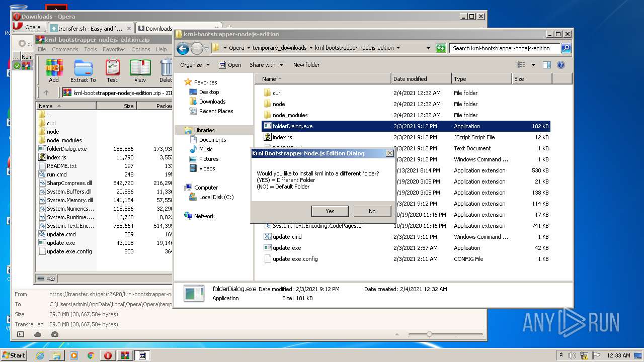The width and height of the screenshot is (644, 362).
Task: Click the Explorer search magnifier icon
Action: point(566,48)
